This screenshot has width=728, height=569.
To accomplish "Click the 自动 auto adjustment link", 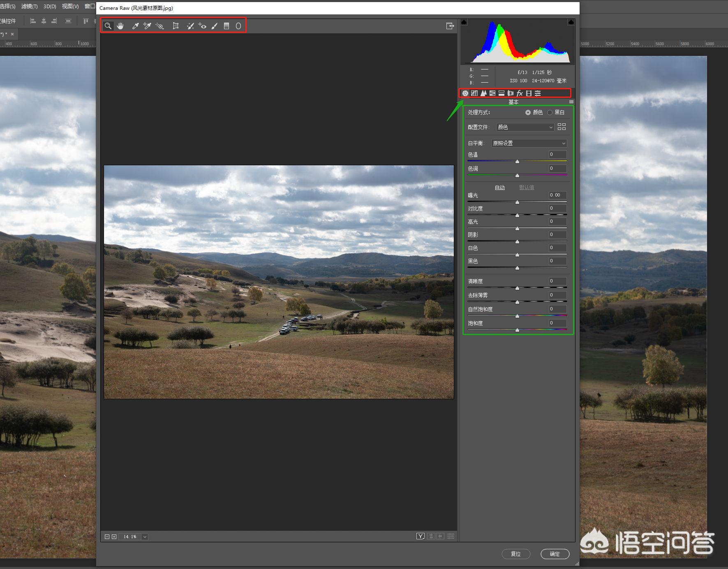I will 499,187.
